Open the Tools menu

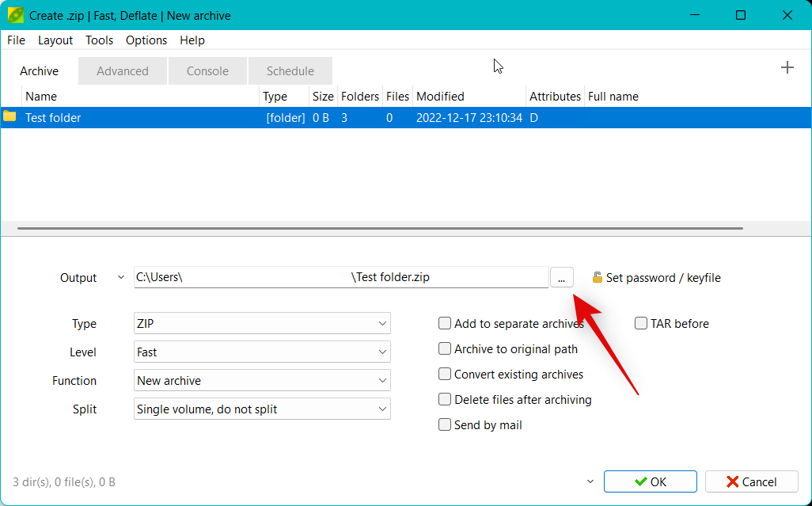pos(99,40)
